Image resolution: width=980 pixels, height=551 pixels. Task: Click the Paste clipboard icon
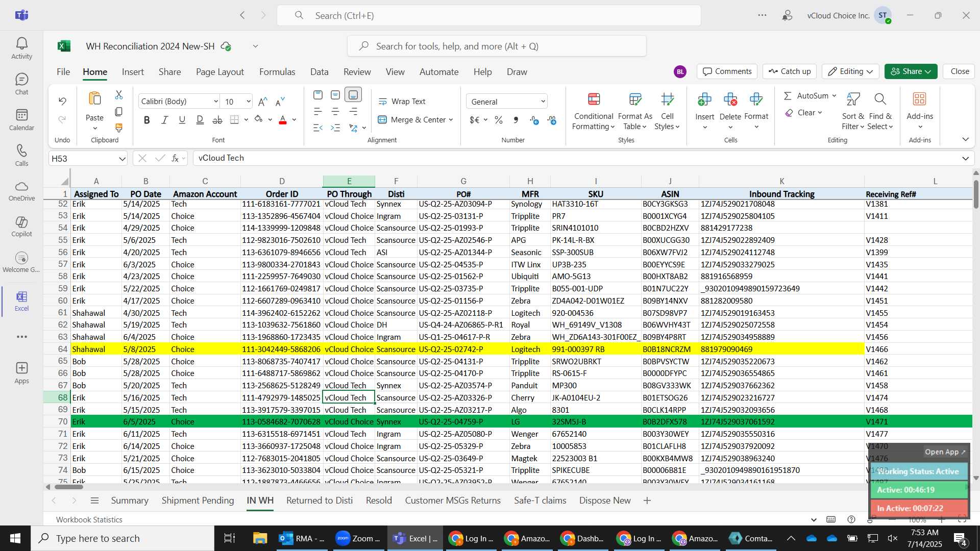click(94, 99)
